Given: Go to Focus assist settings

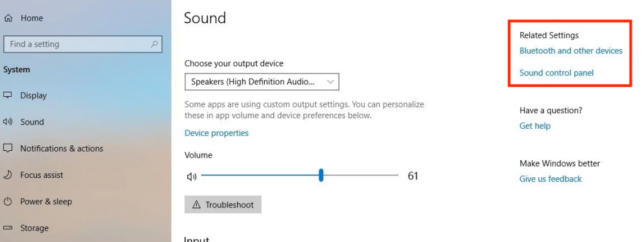Looking at the screenshot, I should pos(42,175).
